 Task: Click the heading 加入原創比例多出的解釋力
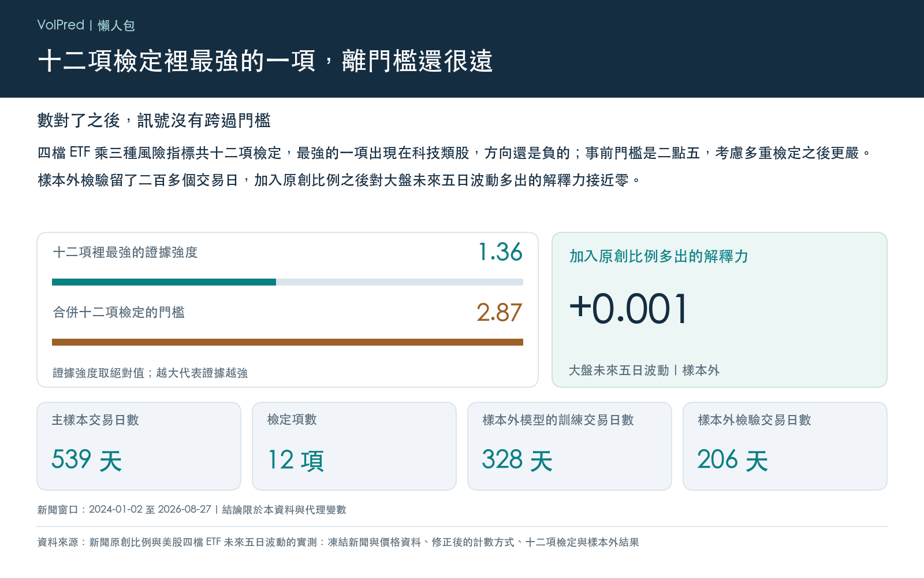[659, 256]
